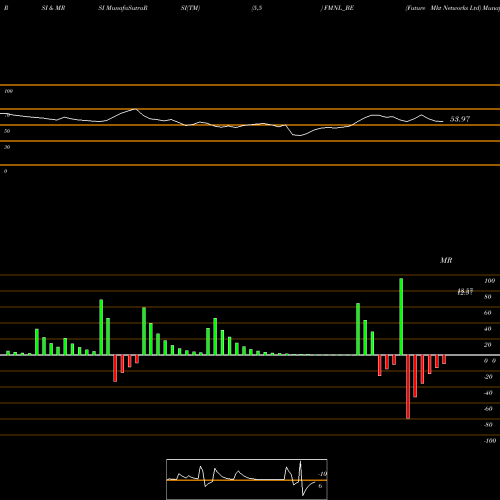Viewport: 500px width, 500px height.
Task: Click the RSI line peak near the 70 level
Action: tap(135, 109)
